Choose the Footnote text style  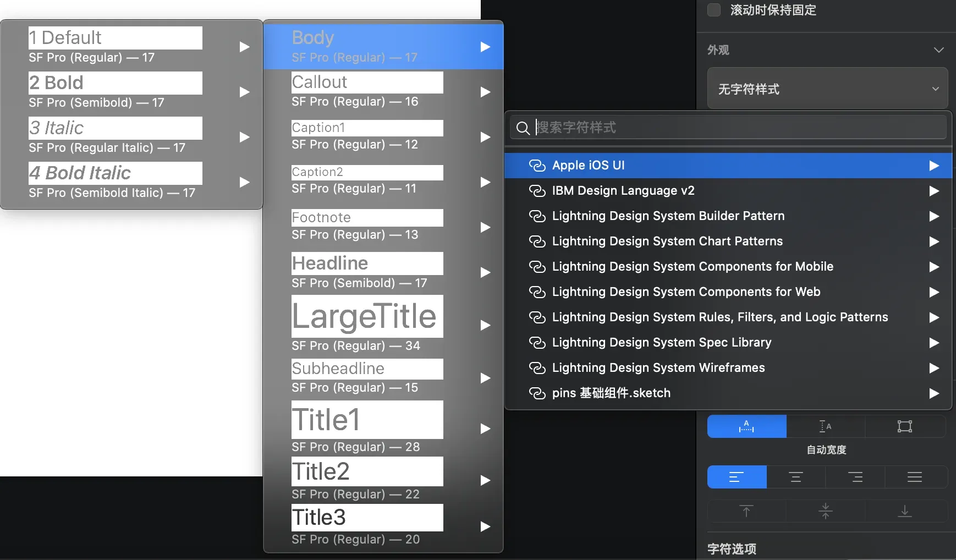click(x=383, y=226)
